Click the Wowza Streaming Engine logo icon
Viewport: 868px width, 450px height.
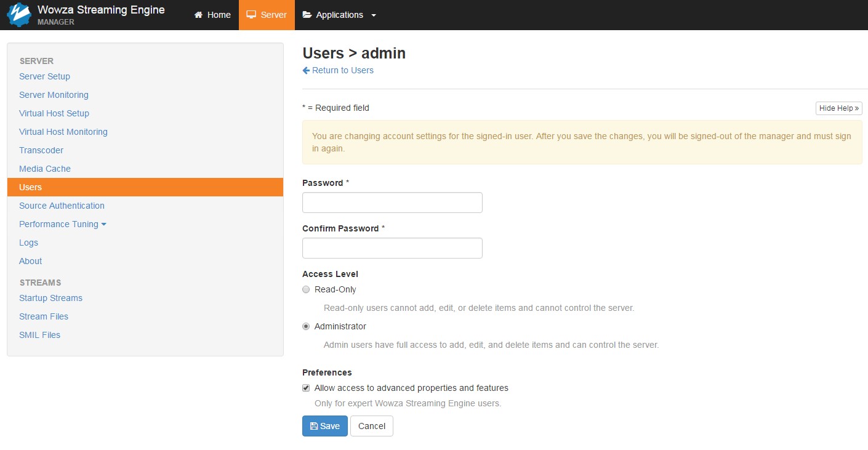(x=18, y=15)
